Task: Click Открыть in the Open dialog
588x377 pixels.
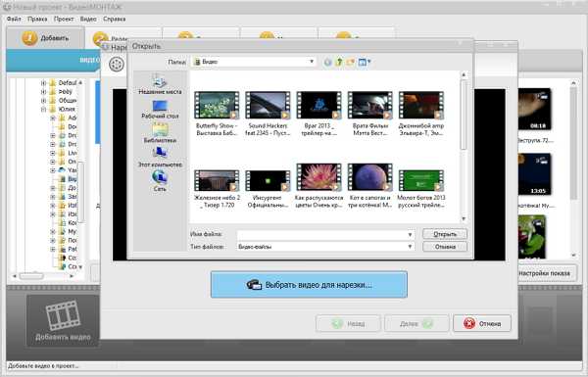Action: tap(445, 234)
